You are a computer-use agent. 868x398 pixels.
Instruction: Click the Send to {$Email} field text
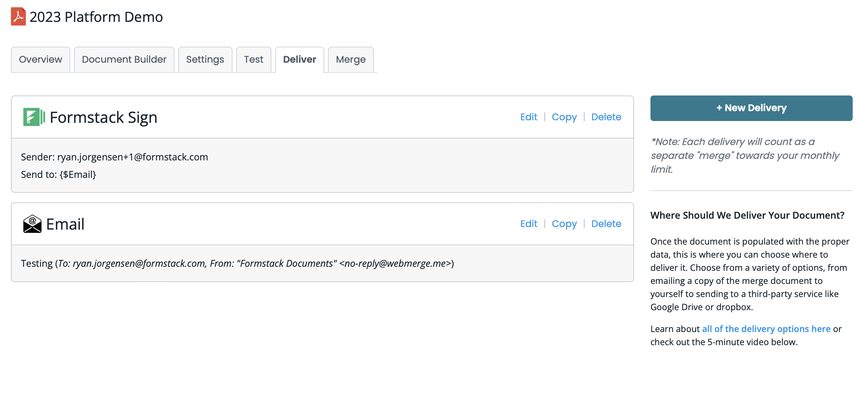pos(59,174)
